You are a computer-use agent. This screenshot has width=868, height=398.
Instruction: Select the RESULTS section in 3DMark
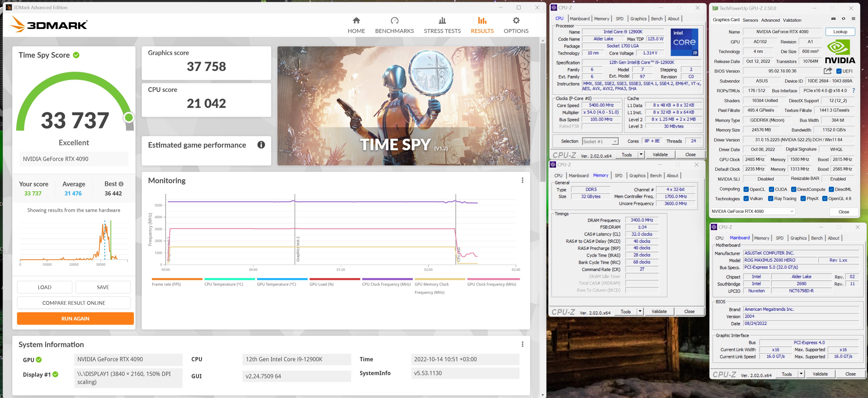482,26
